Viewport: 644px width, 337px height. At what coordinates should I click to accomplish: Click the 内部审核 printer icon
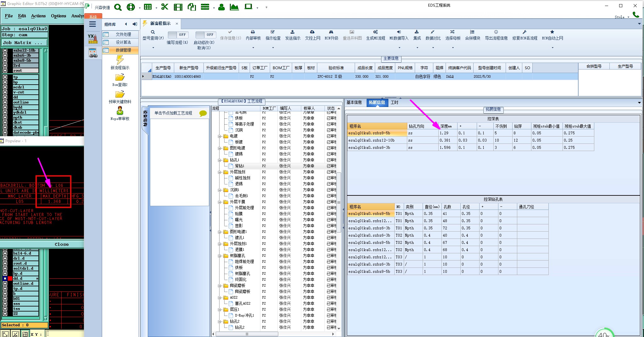(253, 32)
